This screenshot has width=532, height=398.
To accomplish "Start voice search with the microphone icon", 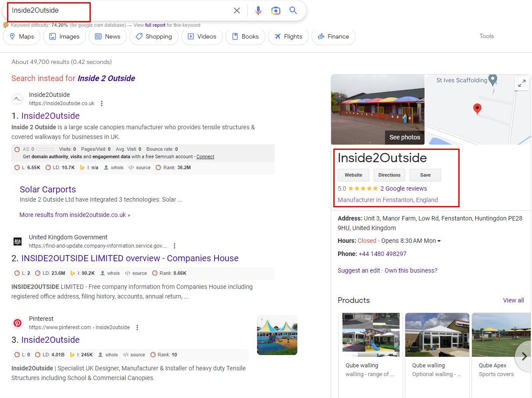I will click(x=258, y=11).
